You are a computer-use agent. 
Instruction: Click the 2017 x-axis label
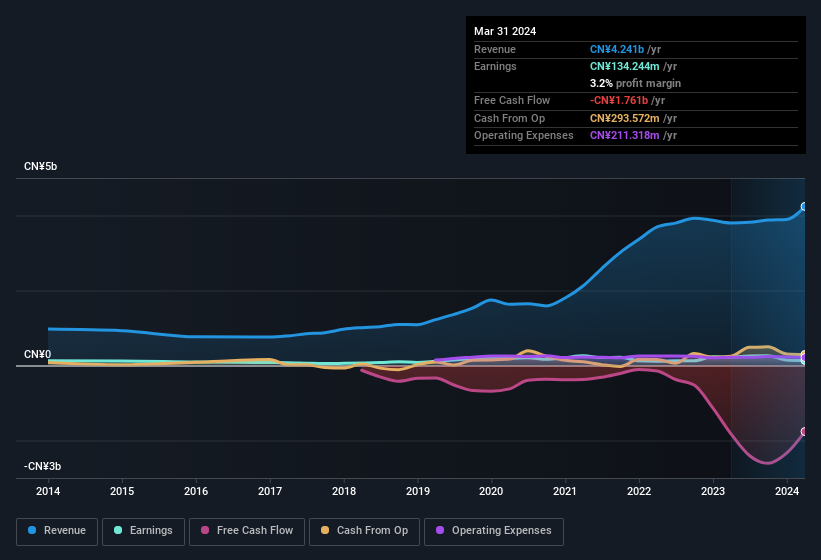click(x=270, y=491)
